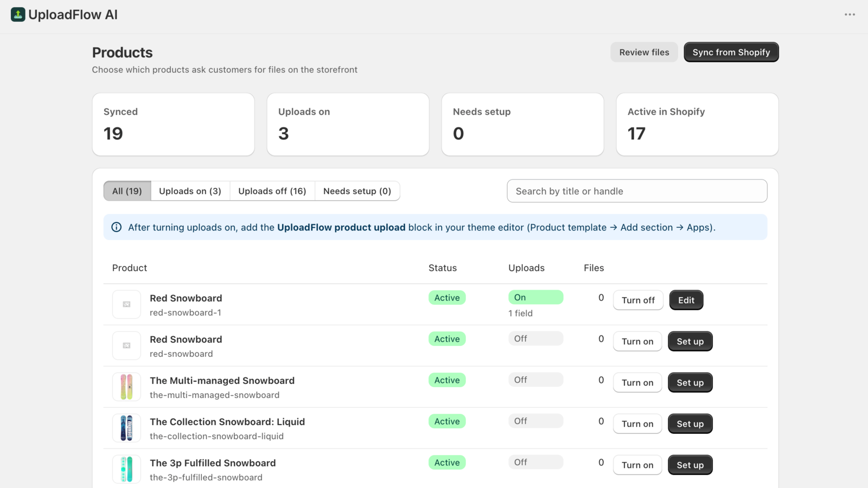The image size is (868, 488).
Task: Click the info icon in the blue banner
Action: point(117,227)
